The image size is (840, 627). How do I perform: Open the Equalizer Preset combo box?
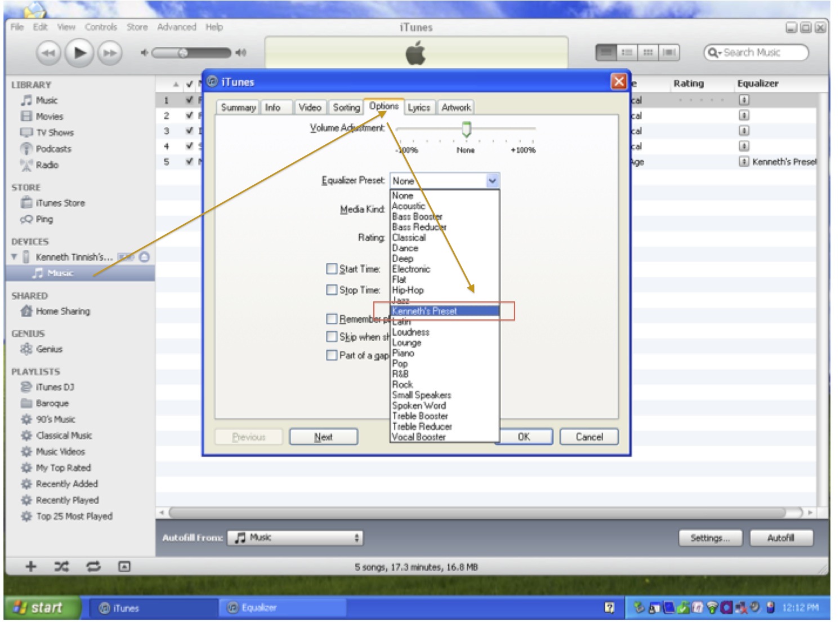click(x=445, y=181)
